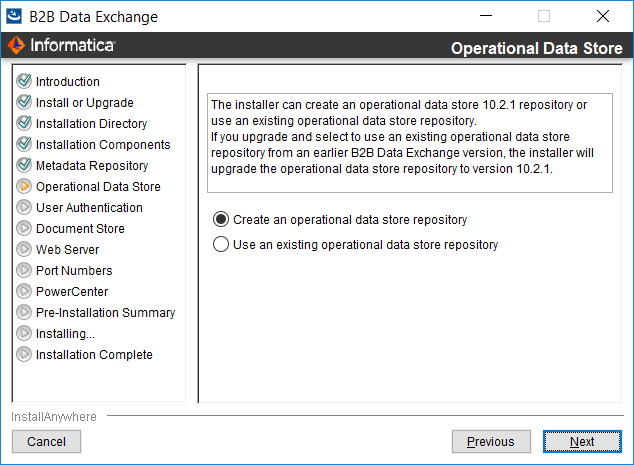Viewport: 634px width, 465px height.
Task: Click the installer description text box
Action: (x=410, y=143)
